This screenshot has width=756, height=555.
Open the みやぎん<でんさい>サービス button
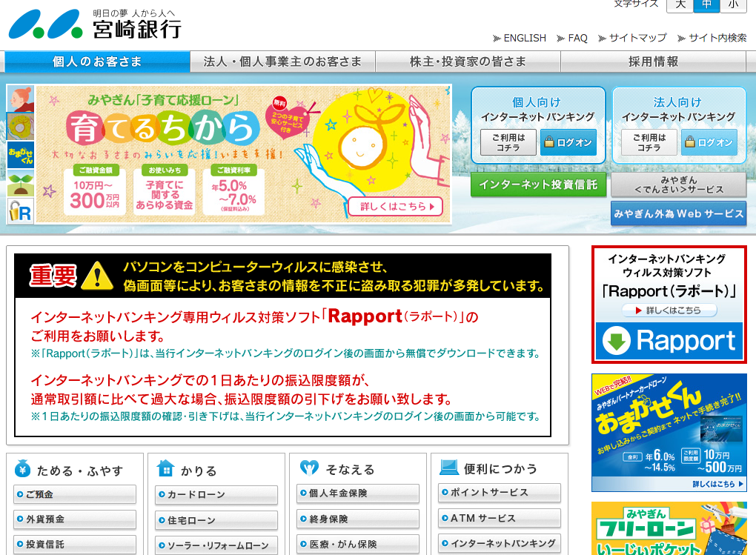tap(678, 185)
